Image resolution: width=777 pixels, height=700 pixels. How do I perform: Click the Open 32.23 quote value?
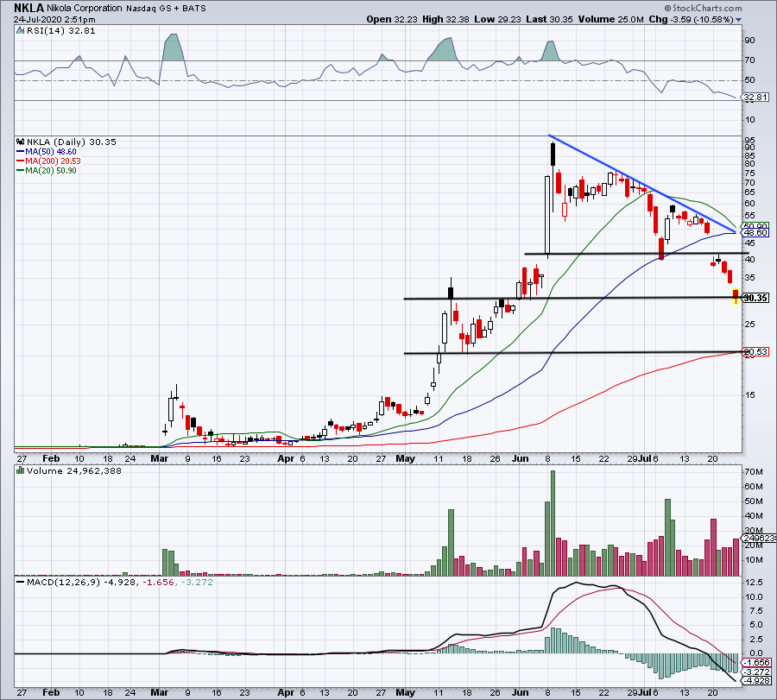pos(393,19)
